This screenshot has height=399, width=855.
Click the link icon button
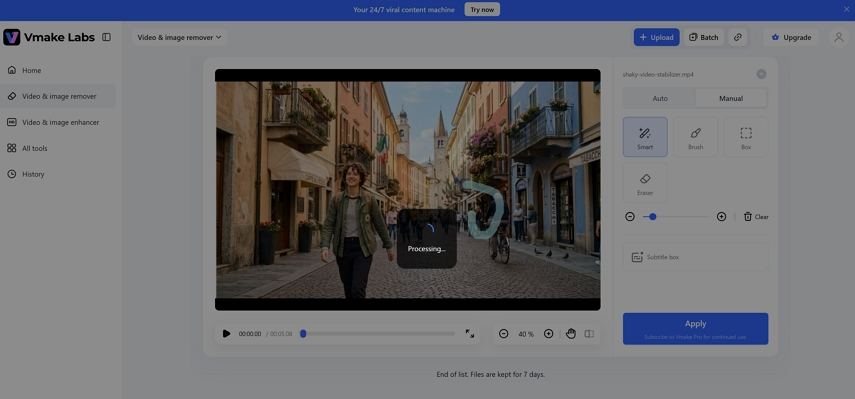tap(737, 37)
